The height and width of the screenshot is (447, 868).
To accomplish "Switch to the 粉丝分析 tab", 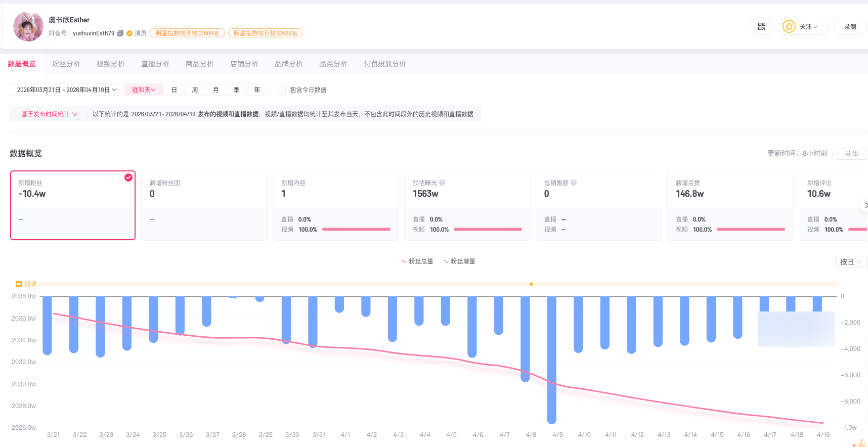I will pos(66,64).
